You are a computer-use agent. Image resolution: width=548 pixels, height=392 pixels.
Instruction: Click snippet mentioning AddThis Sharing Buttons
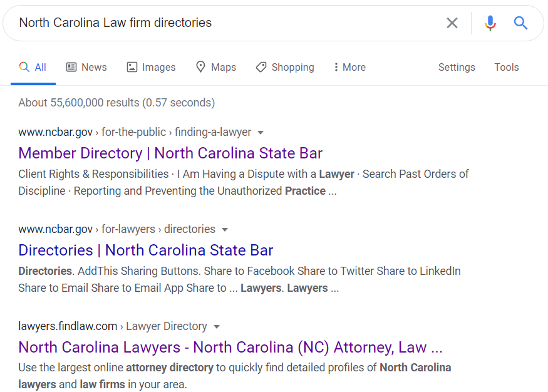coord(239,279)
